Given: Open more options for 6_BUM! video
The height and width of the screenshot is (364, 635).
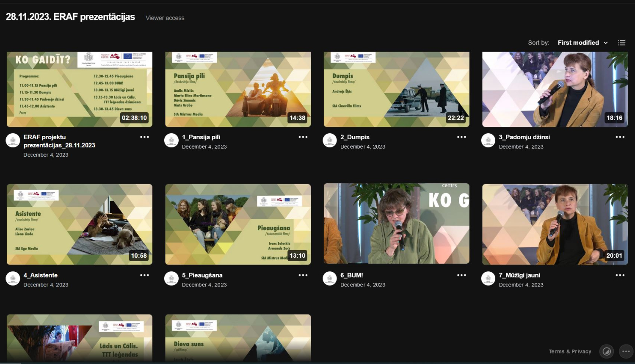Looking at the screenshot, I should pos(461,275).
